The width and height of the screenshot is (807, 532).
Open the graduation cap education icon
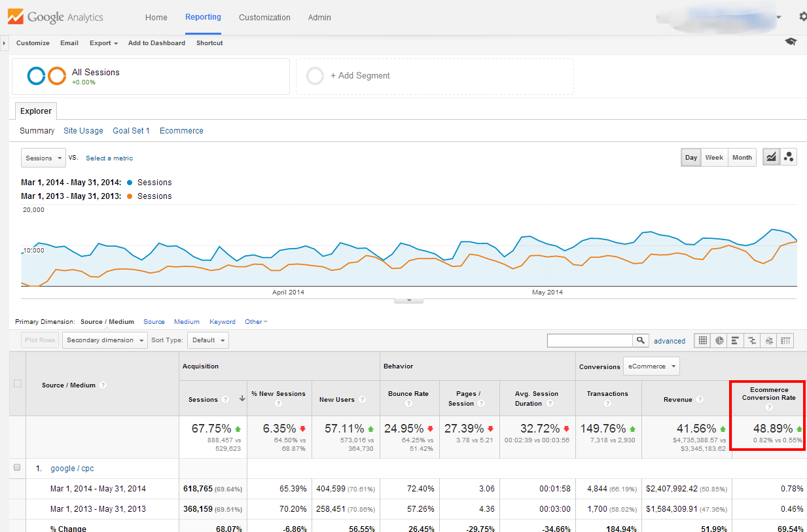point(791,42)
